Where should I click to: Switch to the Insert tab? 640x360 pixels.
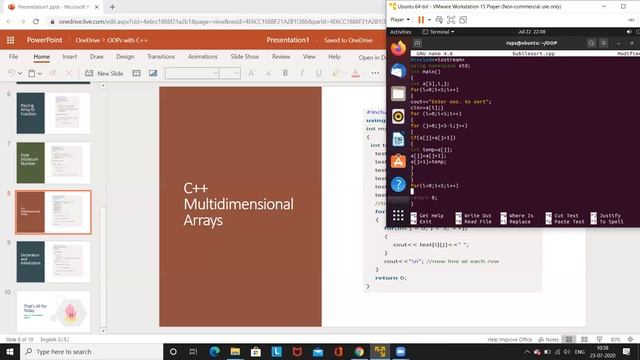pyautogui.click(x=70, y=57)
